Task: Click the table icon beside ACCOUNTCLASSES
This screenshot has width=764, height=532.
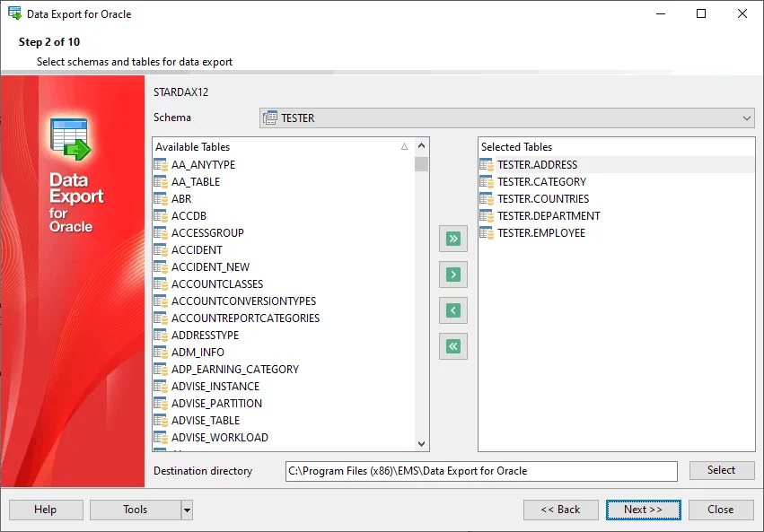Action: [x=161, y=284]
